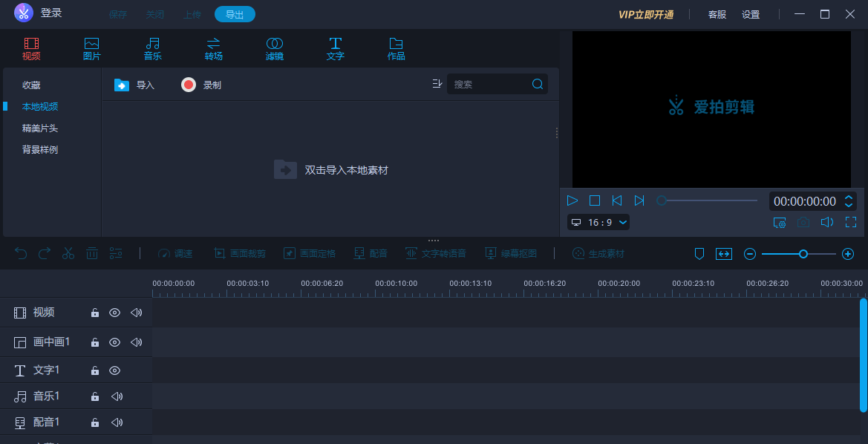Image resolution: width=868 pixels, height=444 pixels.
Task: Open the 配音 voiceover tool
Action: [371, 253]
